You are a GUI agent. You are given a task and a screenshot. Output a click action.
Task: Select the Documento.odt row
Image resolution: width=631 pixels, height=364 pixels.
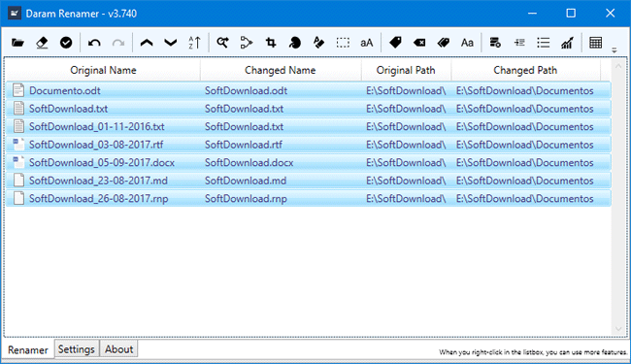click(x=309, y=90)
